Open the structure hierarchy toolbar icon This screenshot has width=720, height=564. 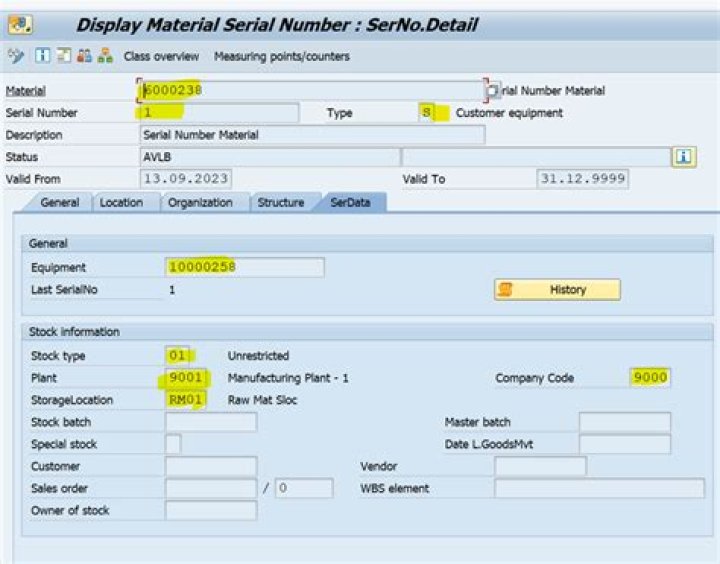coord(105,56)
